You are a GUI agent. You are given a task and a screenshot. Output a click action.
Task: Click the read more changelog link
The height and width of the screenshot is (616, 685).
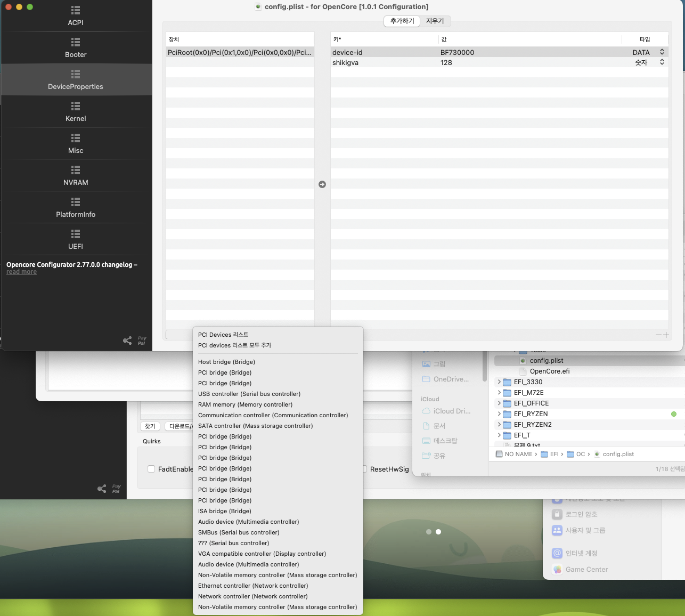point(21,272)
